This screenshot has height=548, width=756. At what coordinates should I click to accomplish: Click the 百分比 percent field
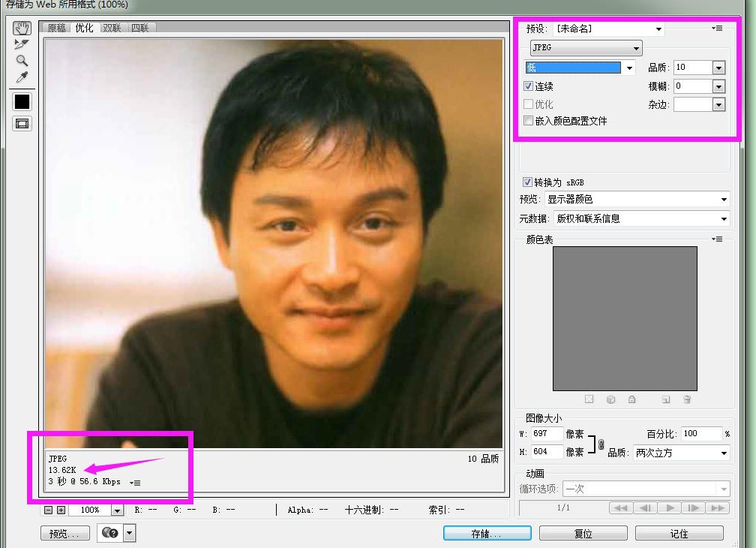pyautogui.click(x=701, y=434)
